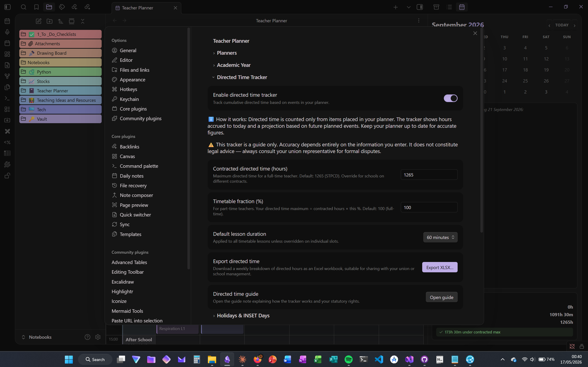Toggle the left sidebar collapse icon

point(8,7)
